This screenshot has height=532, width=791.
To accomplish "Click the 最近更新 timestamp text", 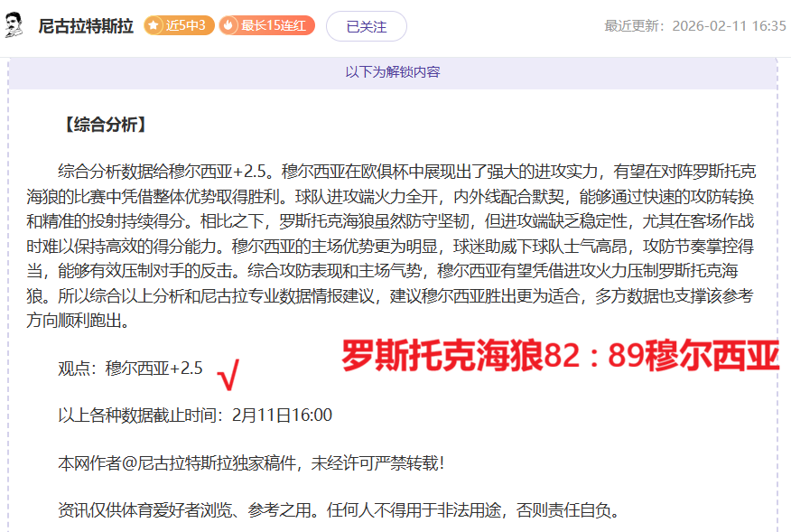I will [694, 26].
